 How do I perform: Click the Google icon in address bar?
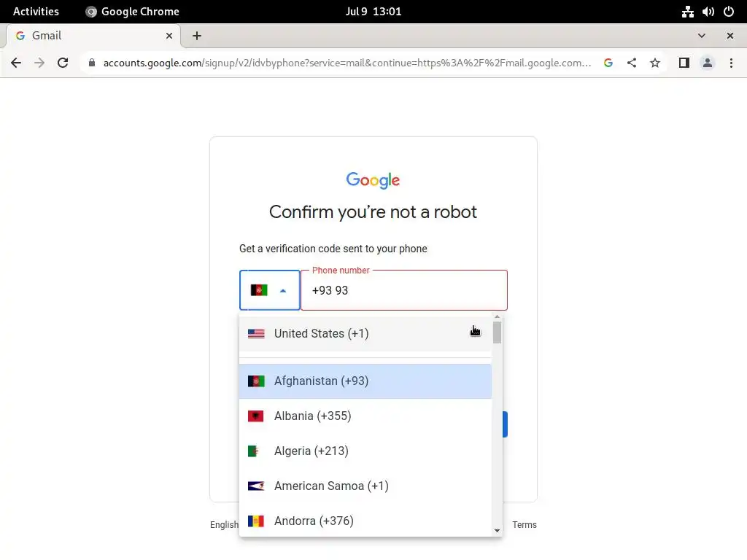click(x=608, y=63)
